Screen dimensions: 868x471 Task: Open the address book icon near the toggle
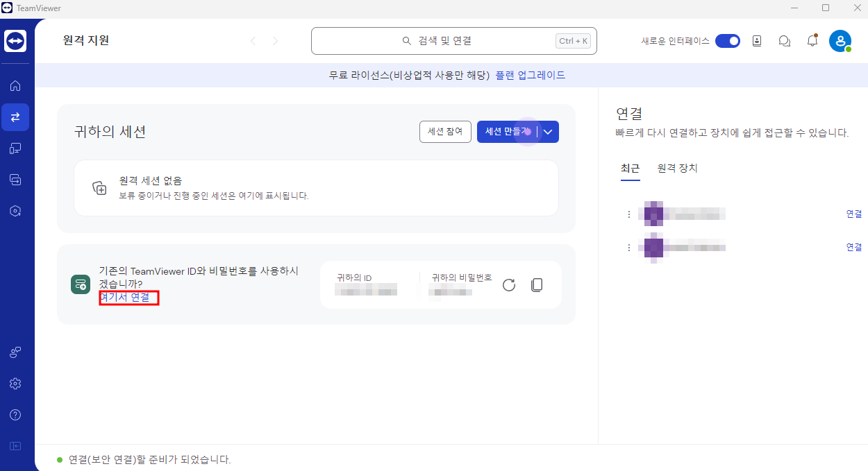757,41
